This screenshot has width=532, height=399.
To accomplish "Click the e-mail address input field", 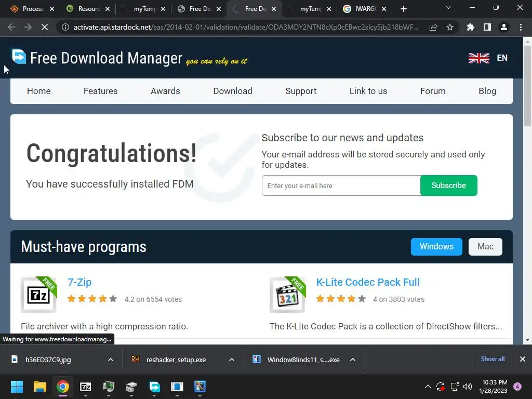I will [x=341, y=185].
